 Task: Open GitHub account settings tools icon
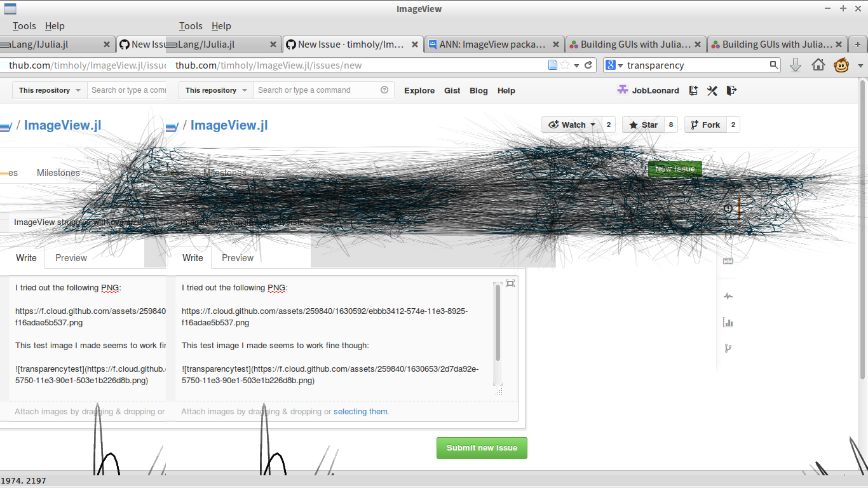(712, 90)
